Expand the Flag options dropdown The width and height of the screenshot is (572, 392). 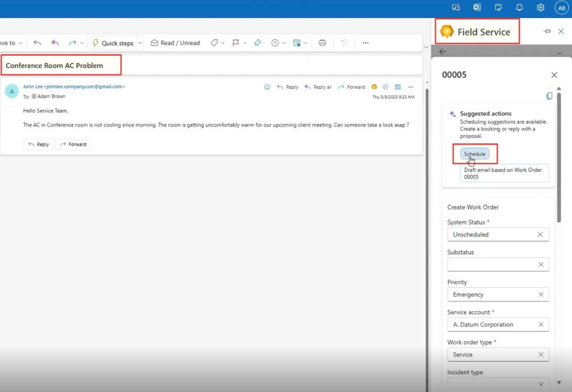point(245,43)
